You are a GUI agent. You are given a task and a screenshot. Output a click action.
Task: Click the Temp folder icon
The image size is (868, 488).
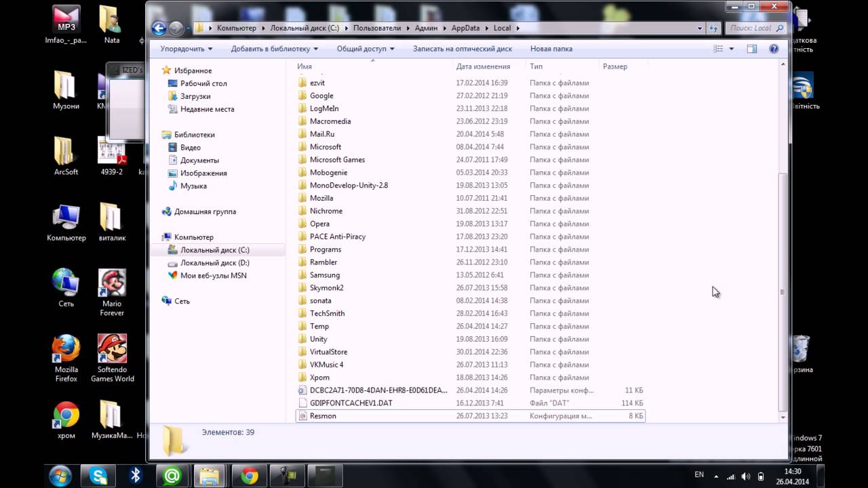[x=303, y=326]
